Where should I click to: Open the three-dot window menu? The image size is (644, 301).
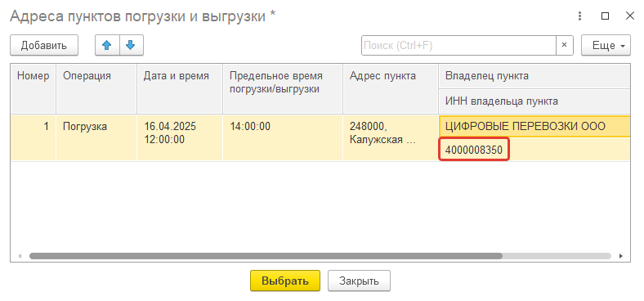pyautogui.click(x=580, y=16)
